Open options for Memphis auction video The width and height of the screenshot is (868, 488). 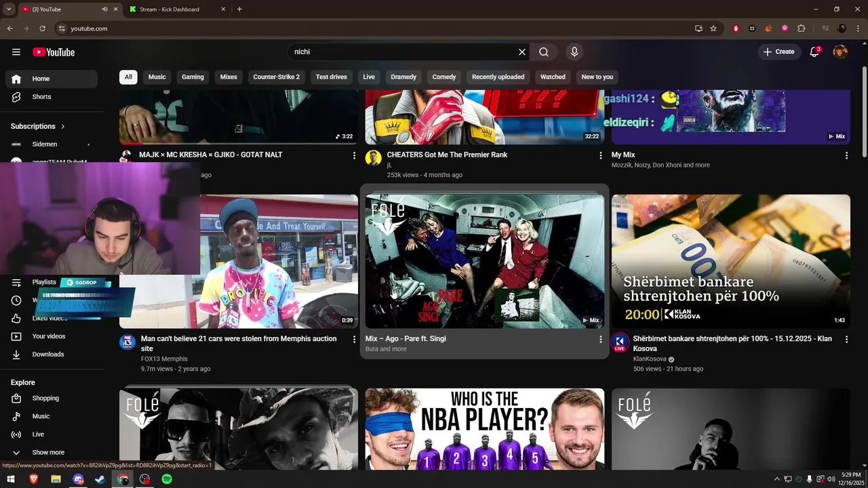tap(354, 339)
